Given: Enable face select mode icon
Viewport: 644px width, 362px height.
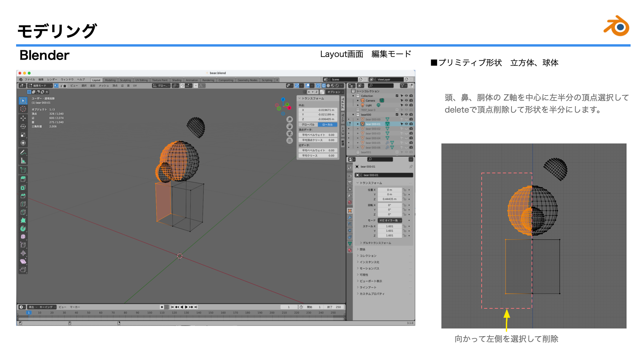Looking at the screenshot, I should pos(65,85).
